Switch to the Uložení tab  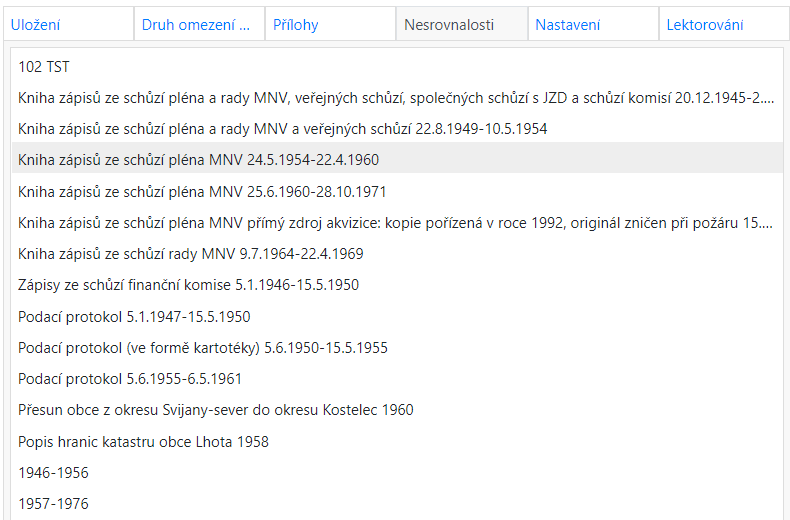coord(37,25)
